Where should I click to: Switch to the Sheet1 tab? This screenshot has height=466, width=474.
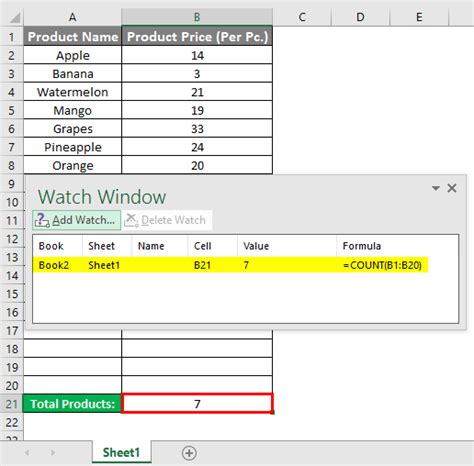point(121,452)
